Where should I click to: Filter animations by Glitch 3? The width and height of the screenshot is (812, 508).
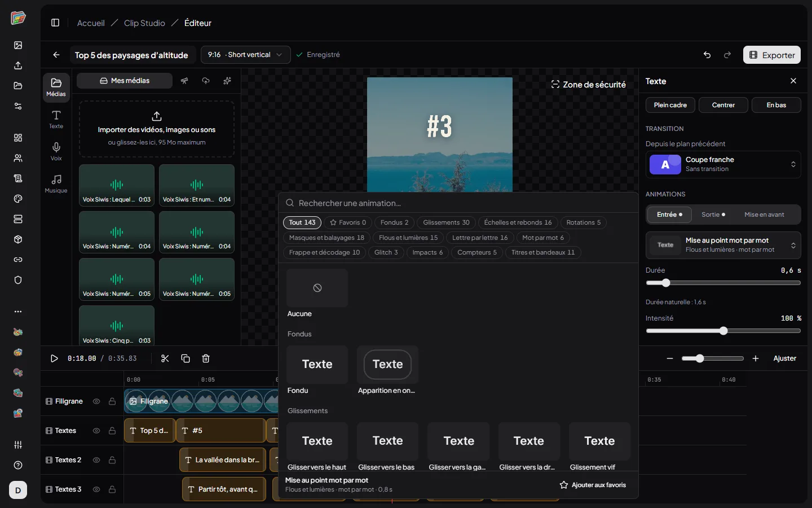[386, 252]
